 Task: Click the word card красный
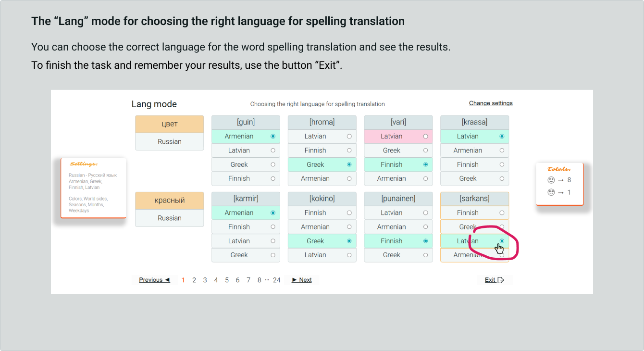click(170, 201)
